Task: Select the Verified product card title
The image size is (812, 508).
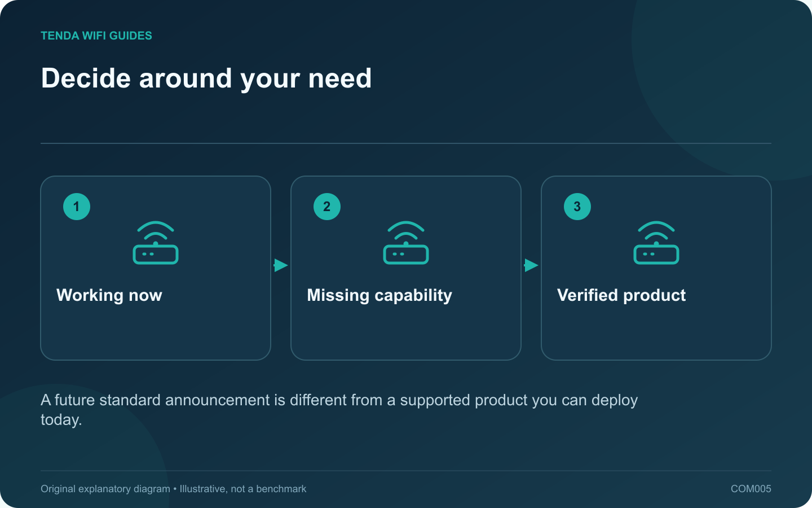Action: point(621,295)
